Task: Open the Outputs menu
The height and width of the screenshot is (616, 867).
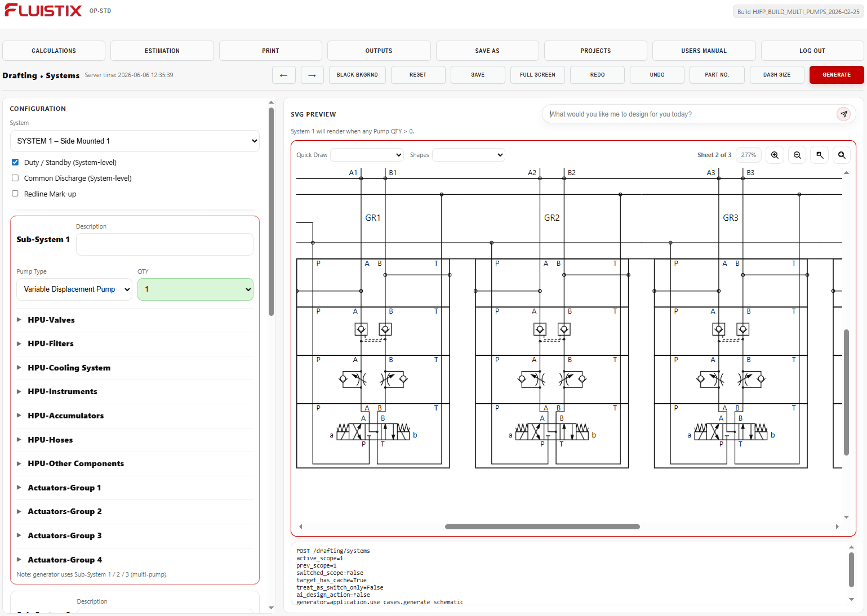Action: [379, 51]
